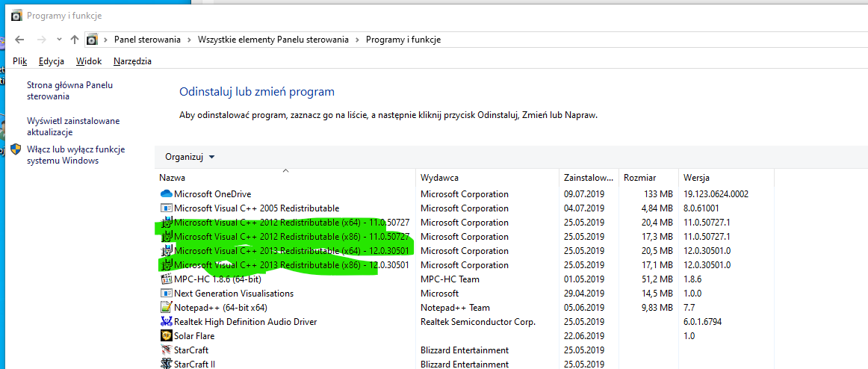The image size is (868, 369).
Task: Click the Solar Flare program icon
Action: (166, 336)
